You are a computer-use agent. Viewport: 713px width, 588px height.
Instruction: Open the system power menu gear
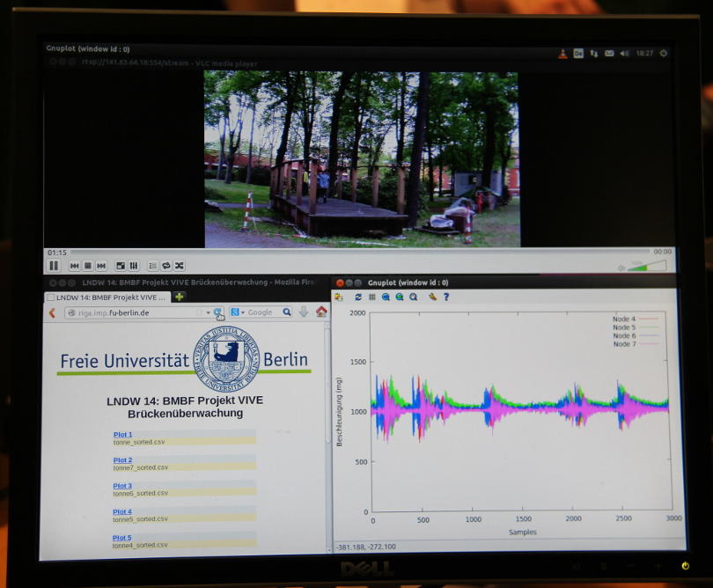(x=663, y=53)
